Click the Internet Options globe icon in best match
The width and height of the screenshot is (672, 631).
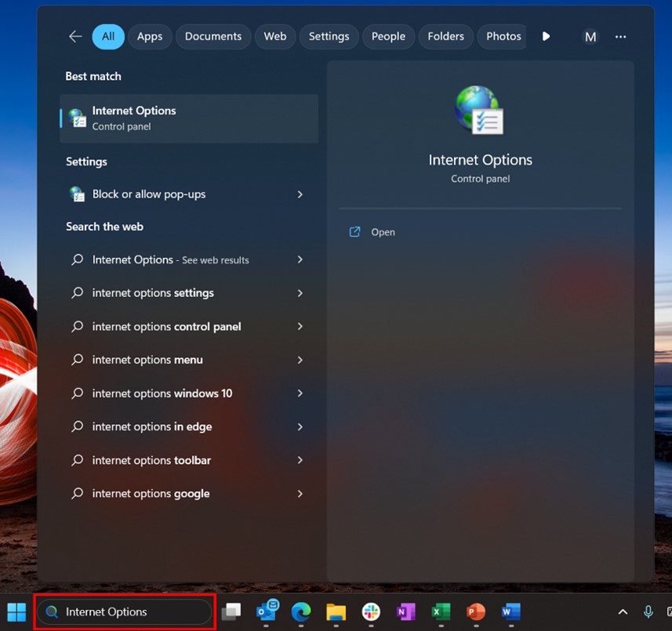(x=78, y=118)
